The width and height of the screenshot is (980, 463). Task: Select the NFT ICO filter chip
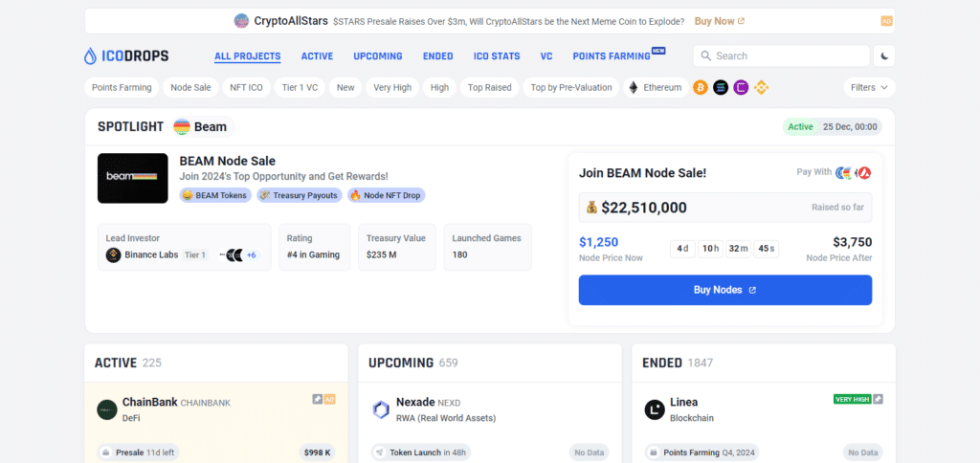pyautogui.click(x=246, y=87)
